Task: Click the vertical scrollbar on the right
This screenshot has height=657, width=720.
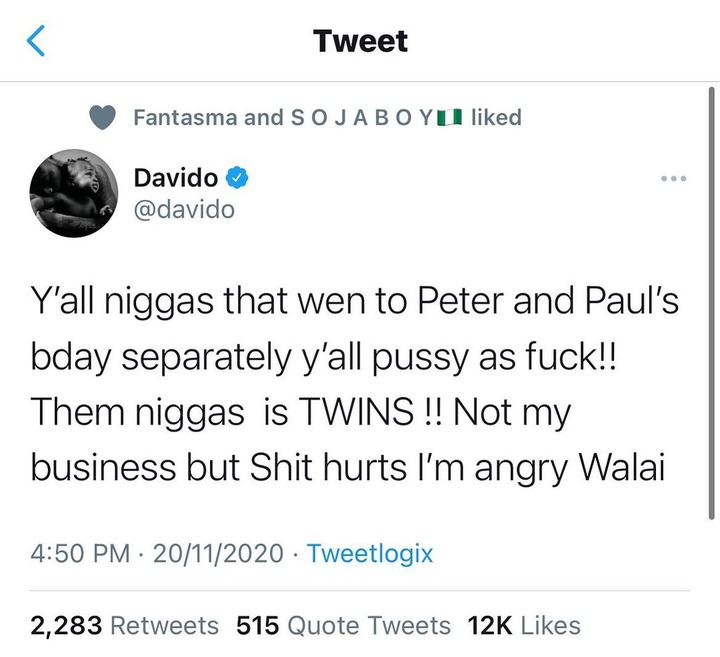Action: click(x=711, y=303)
